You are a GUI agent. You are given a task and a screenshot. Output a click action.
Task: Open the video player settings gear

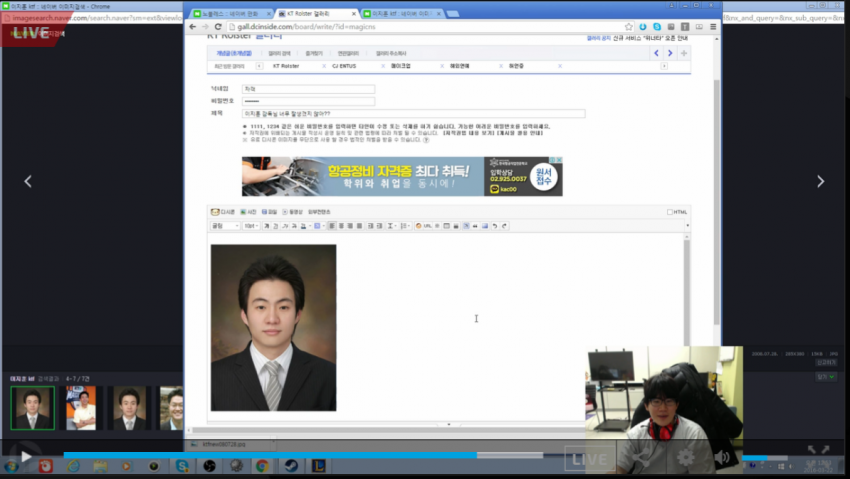pos(686,457)
